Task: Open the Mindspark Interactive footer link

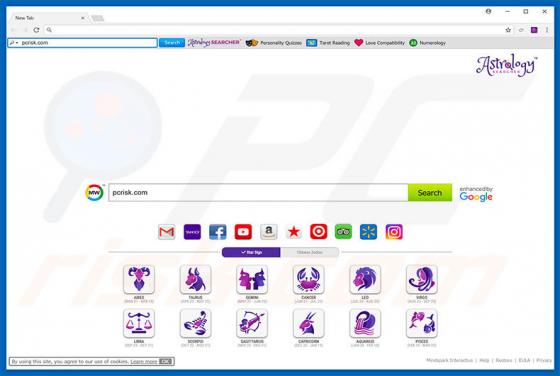Action: 449,360
